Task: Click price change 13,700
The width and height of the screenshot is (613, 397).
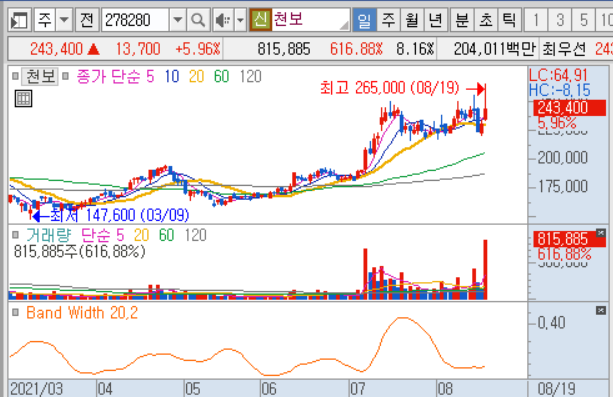Action: pyautogui.click(x=138, y=49)
